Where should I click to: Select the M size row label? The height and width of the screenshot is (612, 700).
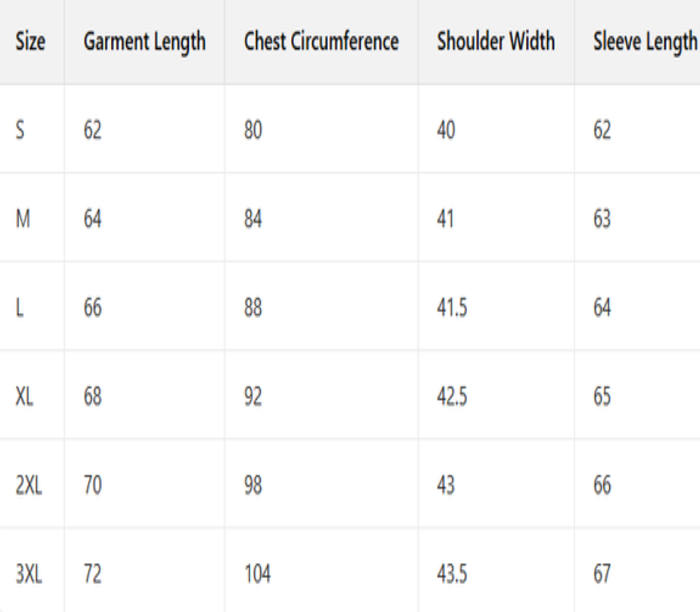(23, 220)
